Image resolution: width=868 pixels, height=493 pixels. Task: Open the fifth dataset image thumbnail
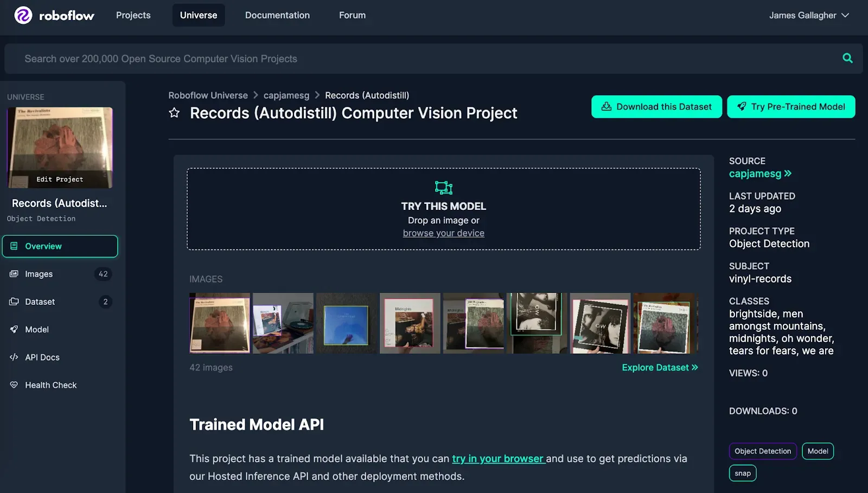pyautogui.click(x=474, y=323)
